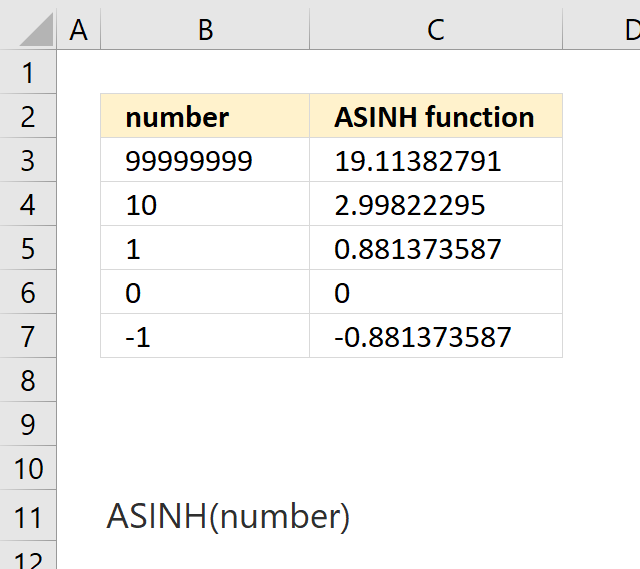Select cell showing -0.881373587

click(436, 336)
